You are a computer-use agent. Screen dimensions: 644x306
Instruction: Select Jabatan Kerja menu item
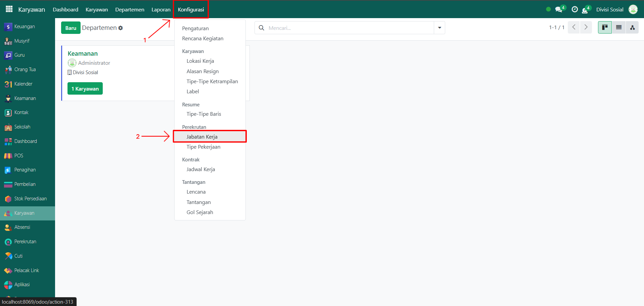pos(202,137)
